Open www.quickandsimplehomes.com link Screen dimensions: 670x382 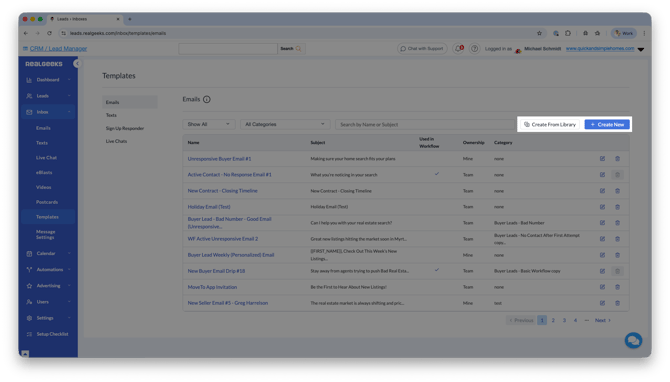click(x=600, y=49)
